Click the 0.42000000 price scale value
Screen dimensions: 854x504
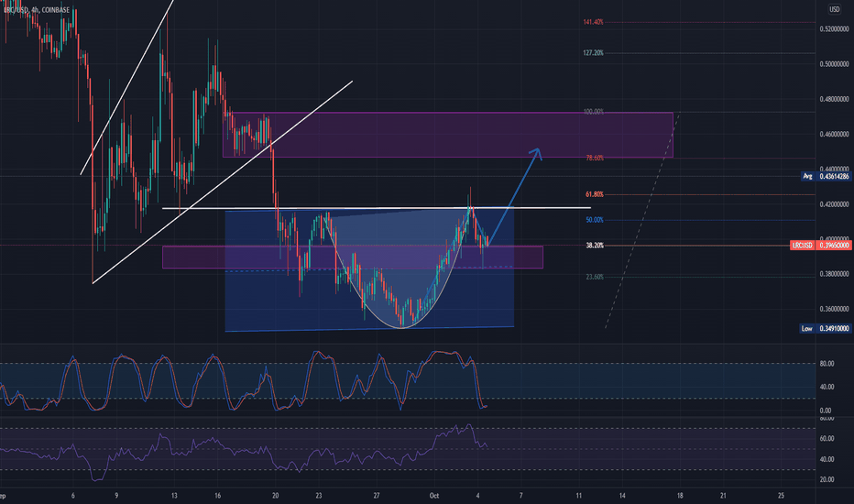[835, 204]
